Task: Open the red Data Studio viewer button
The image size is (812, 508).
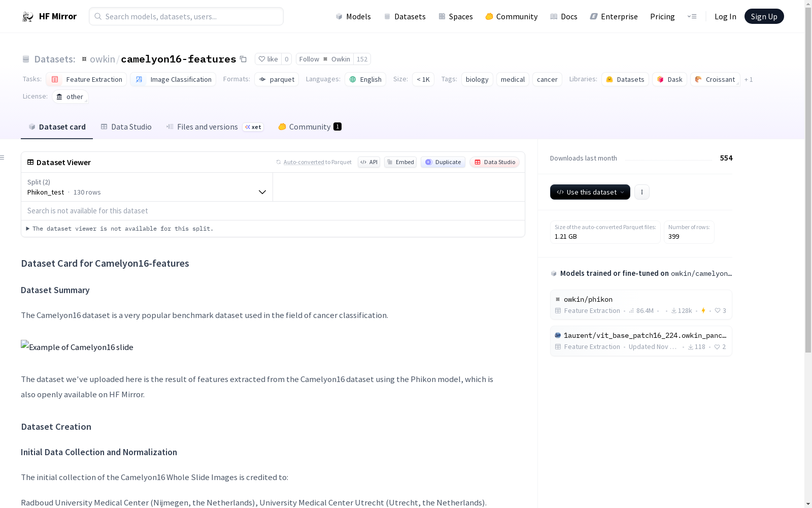Action: coord(495,162)
